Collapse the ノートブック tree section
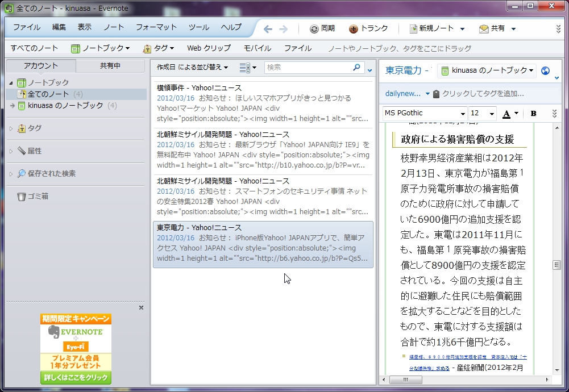This screenshot has width=569, height=392. (11, 83)
